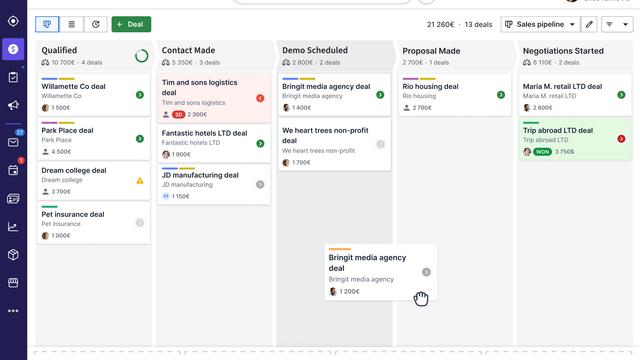Click scales icon in Negotiations Started summary

[527, 62]
